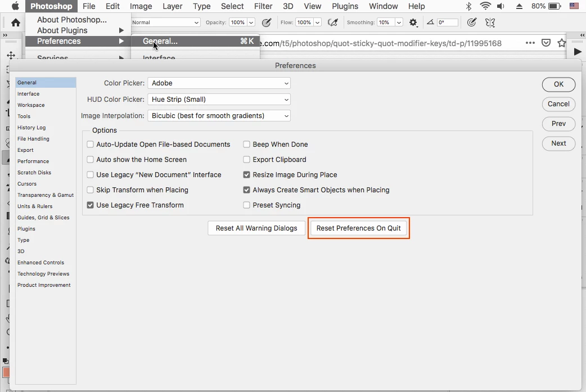Choose General... in Preferences submenu
The width and height of the screenshot is (586, 392).
196,41
